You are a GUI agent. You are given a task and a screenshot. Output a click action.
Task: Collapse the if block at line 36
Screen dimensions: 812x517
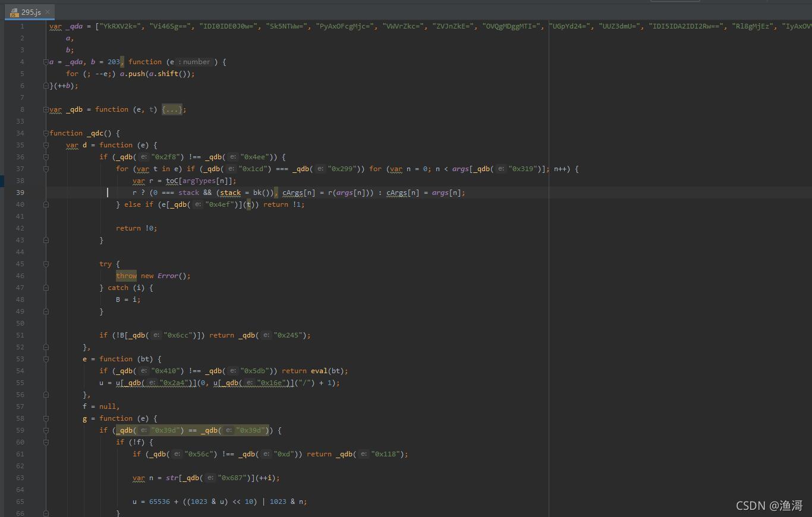tap(46, 157)
